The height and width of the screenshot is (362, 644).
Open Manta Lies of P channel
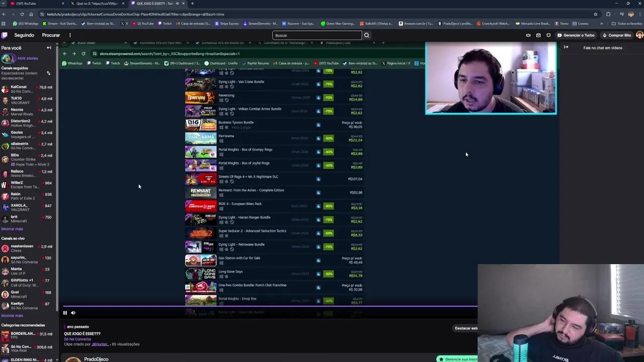click(29, 271)
